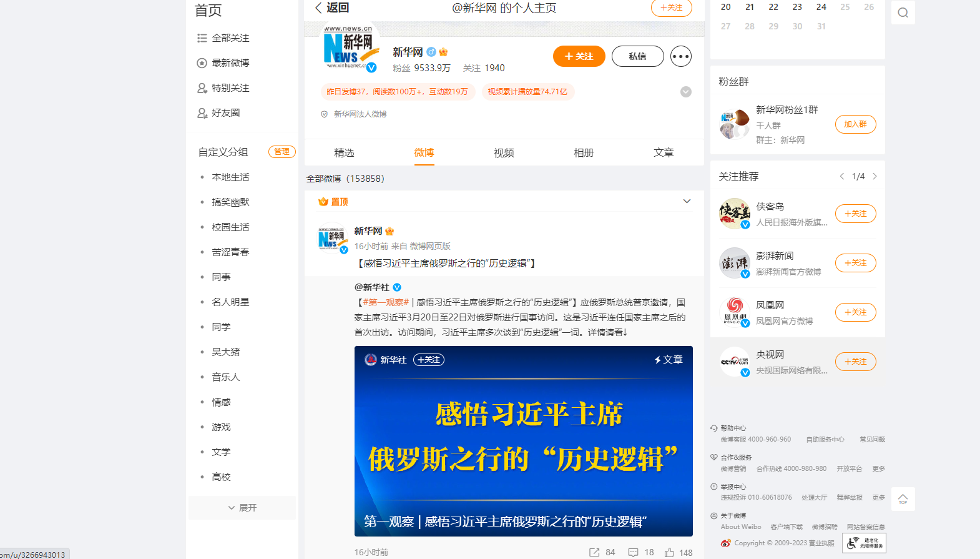Image resolution: width=980 pixels, height=559 pixels.
Task: Follow 凤凰网 with +关注 button
Action: pyautogui.click(x=855, y=312)
